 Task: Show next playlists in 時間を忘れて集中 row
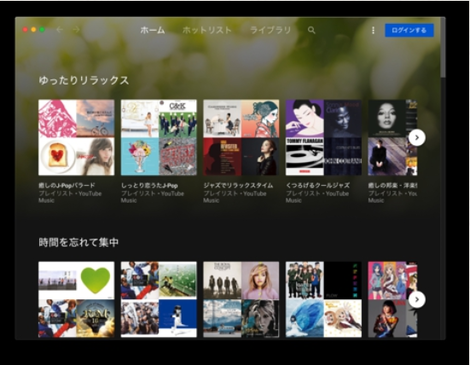(x=417, y=299)
